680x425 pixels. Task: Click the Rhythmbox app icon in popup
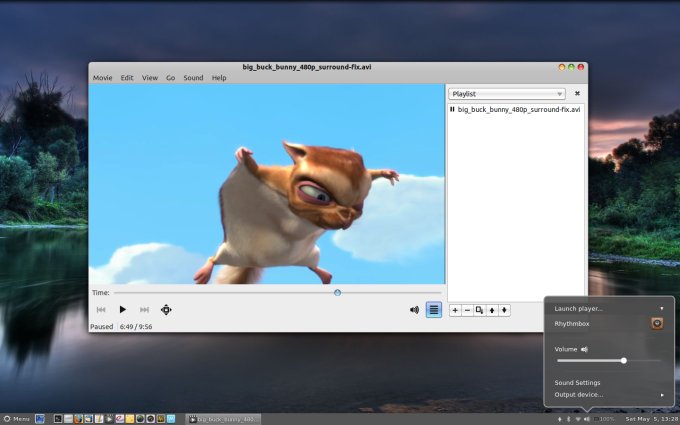click(657, 324)
